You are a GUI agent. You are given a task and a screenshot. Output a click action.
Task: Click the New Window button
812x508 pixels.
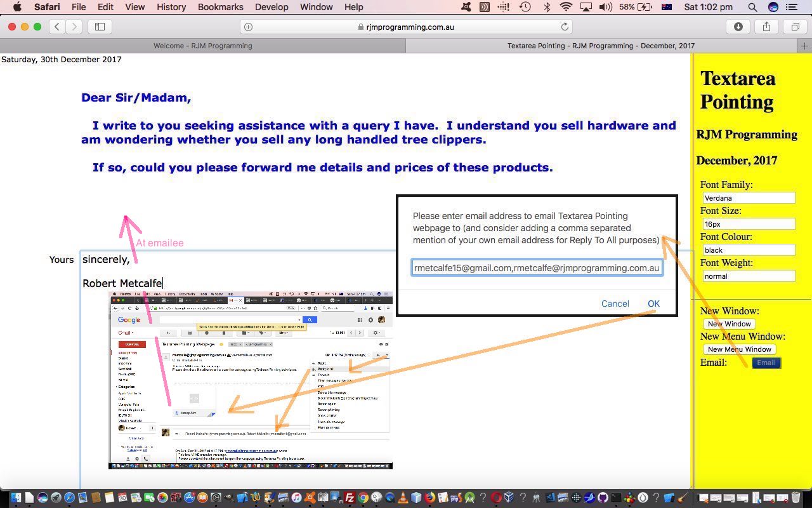729,324
